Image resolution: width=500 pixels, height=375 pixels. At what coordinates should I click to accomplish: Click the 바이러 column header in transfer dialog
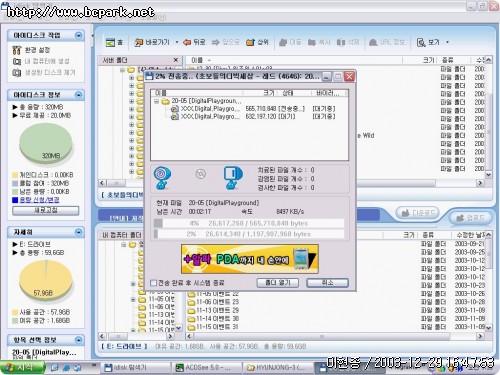click(x=329, y=93)
